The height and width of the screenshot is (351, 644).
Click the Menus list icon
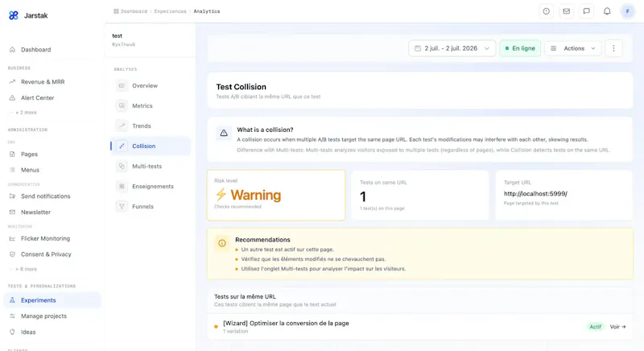tap(12, 170)
